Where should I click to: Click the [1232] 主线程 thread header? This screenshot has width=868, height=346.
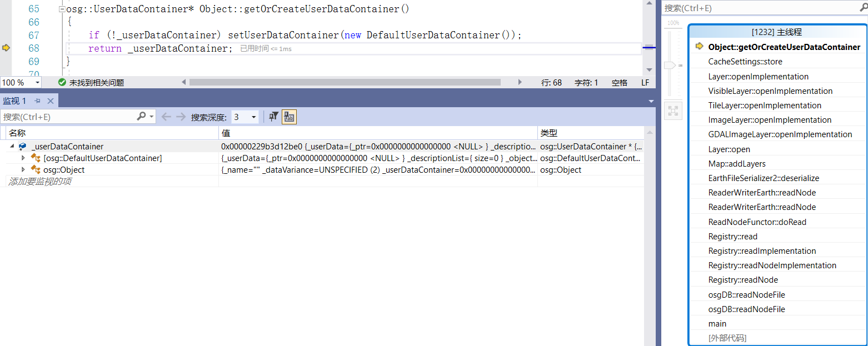777,32
